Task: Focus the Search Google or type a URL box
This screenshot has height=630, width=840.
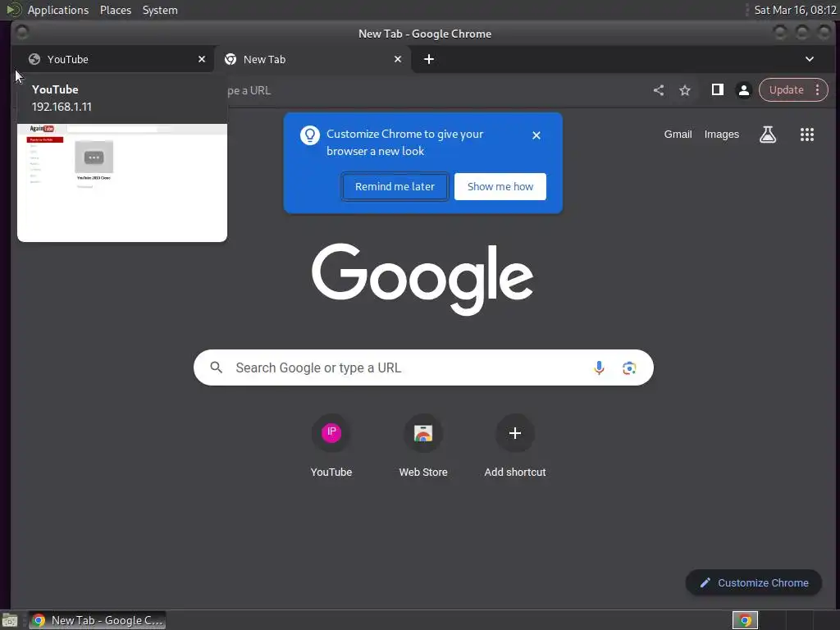Action: (423, 367)
